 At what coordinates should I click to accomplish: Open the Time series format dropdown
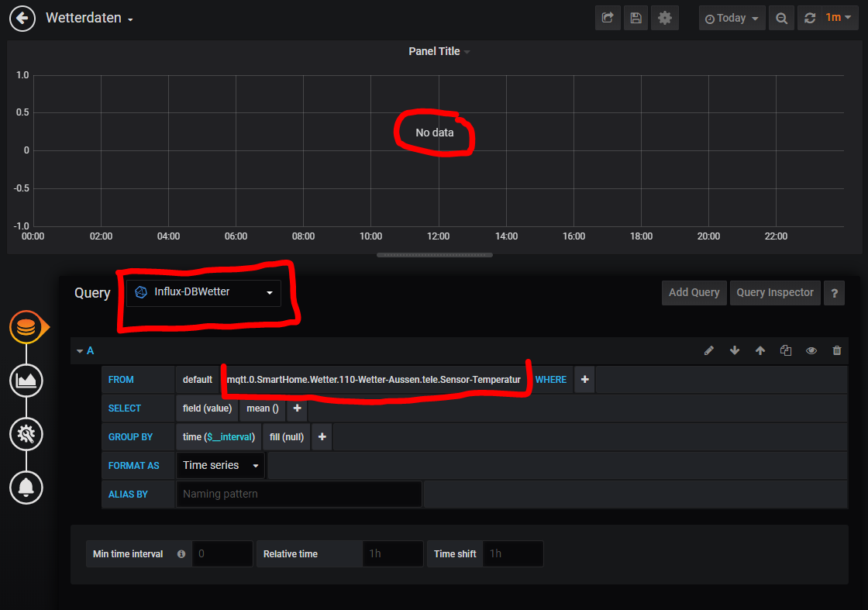click(221, 466)
